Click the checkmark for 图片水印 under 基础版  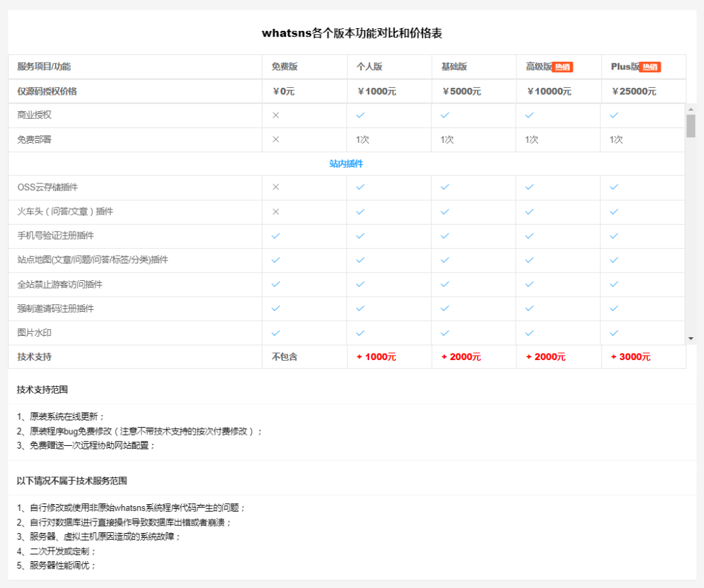pyautogui.click(x=445, y=333)
